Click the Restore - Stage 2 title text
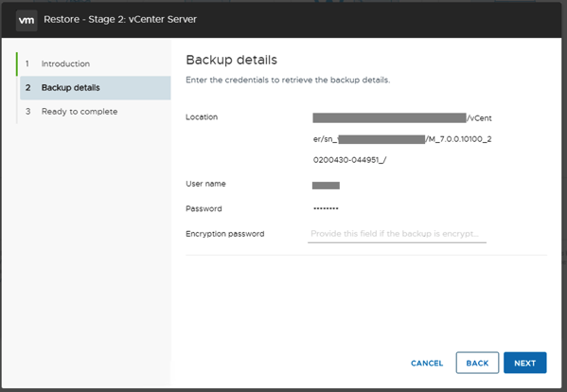Viewport: 567px width, 392px height. [x=120, y=19]
